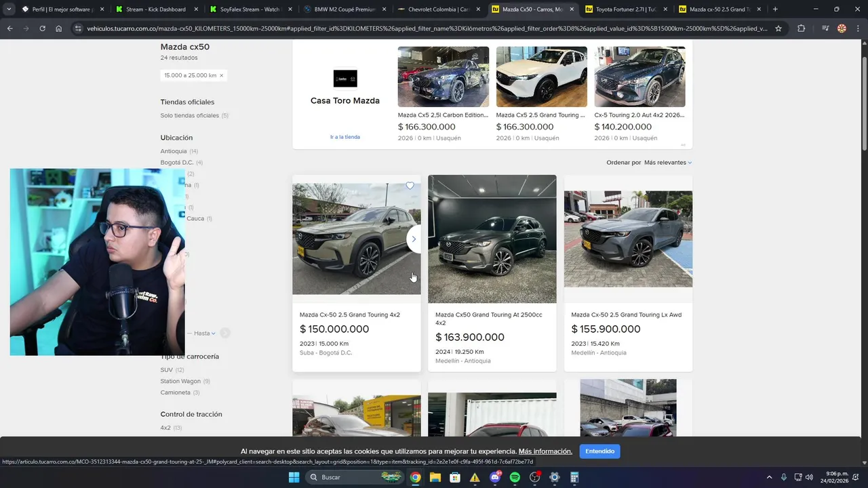Open Mazda Cx50 Grand Touring At 2500cc photo
This screenshot has width=868, height=488.
(x=492, y=239)
